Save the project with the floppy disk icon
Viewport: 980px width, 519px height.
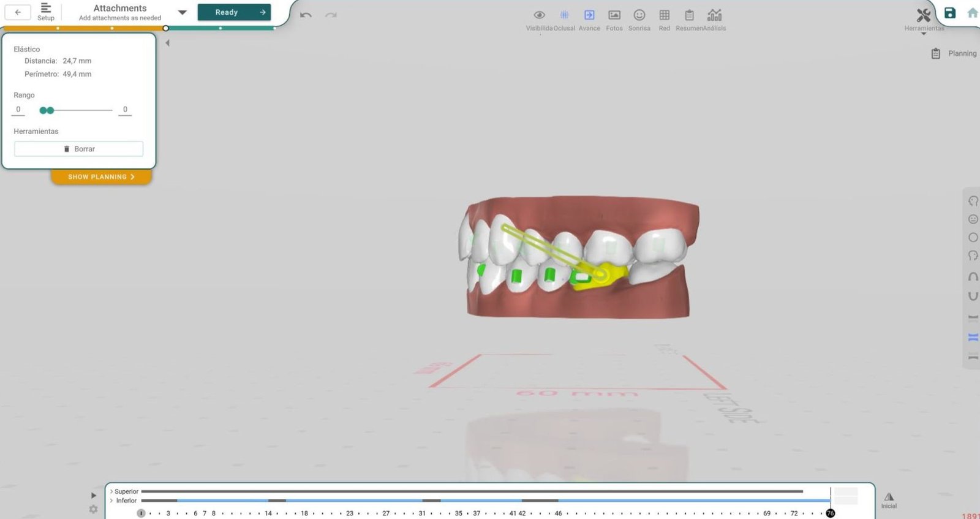[x=949, y=13]
